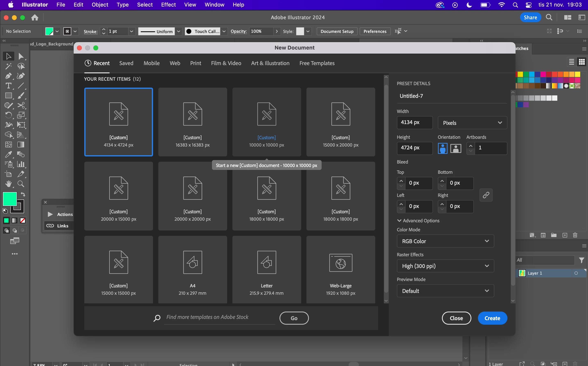The height and width of the screenshot is (366, 588).
Task: Click the Create button
Action: pyautogui.click(x=492, y=318)
